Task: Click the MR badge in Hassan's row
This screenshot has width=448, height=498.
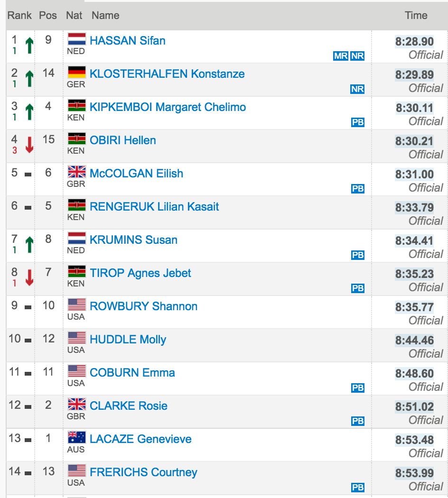Action: click(341, 56)
